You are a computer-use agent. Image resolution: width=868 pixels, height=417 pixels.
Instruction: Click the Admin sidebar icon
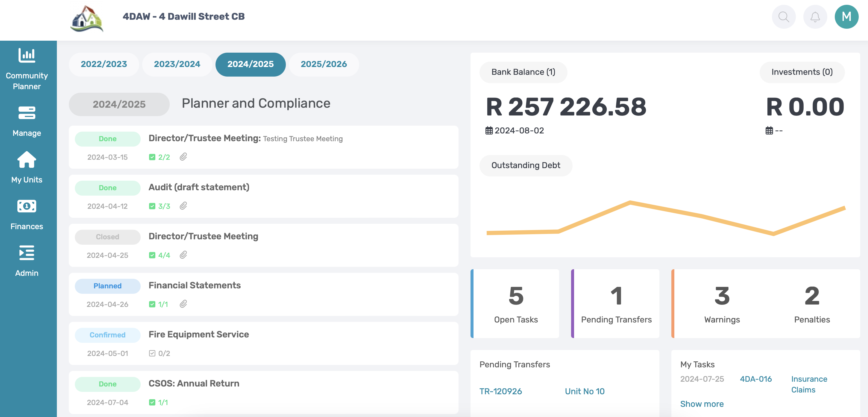pos(27,253)
